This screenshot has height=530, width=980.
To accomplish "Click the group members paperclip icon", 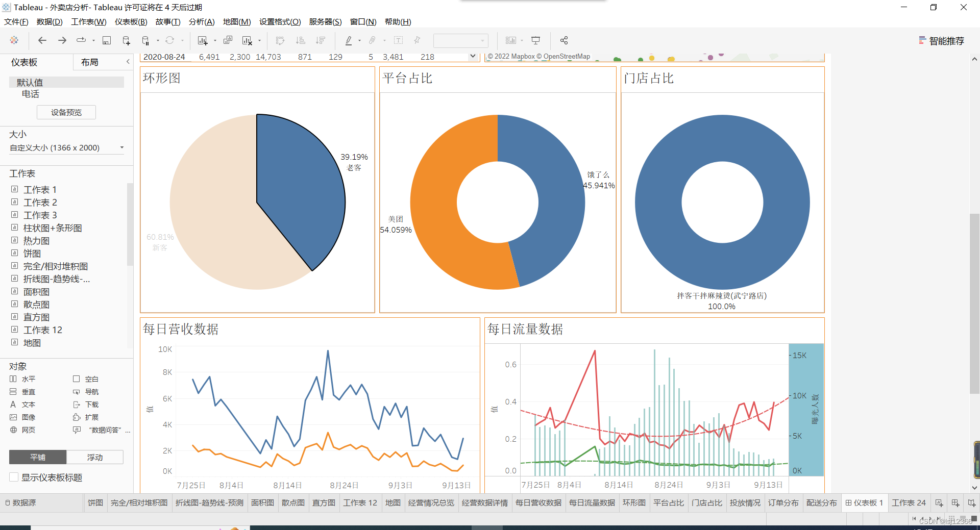I will 373,40.
